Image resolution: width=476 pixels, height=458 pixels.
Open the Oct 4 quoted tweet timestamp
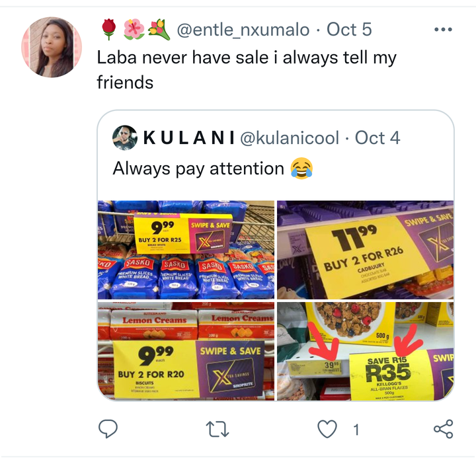click(377, 137)
